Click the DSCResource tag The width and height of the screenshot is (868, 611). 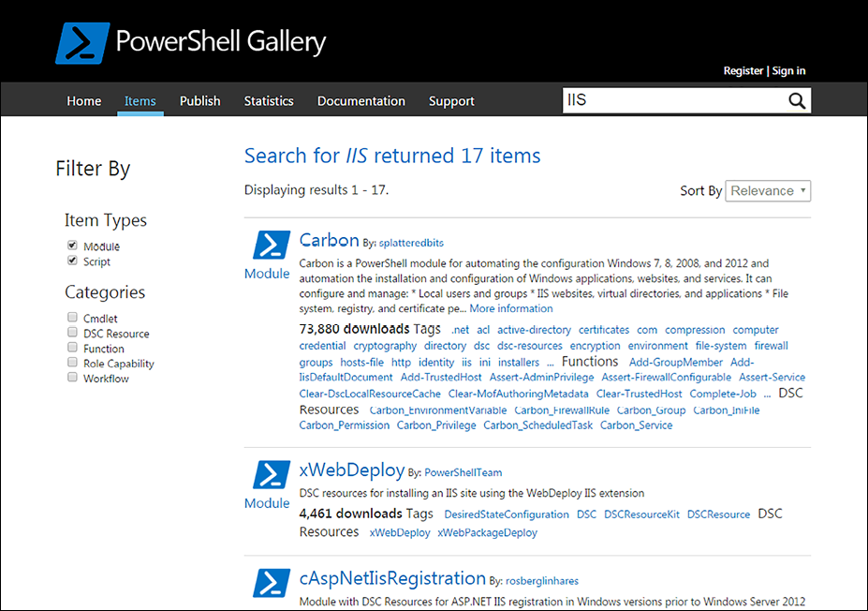pyautogui.click(x=718, y=514)
